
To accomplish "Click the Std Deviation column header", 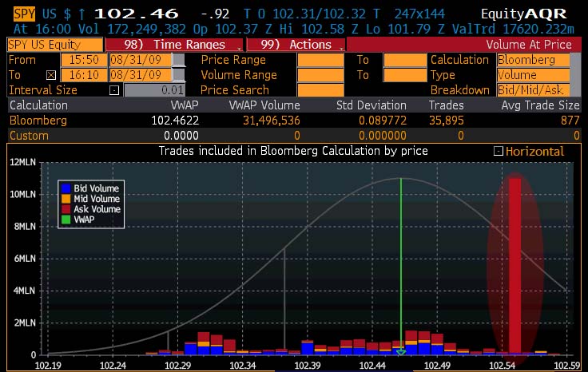I will point(371,105).
